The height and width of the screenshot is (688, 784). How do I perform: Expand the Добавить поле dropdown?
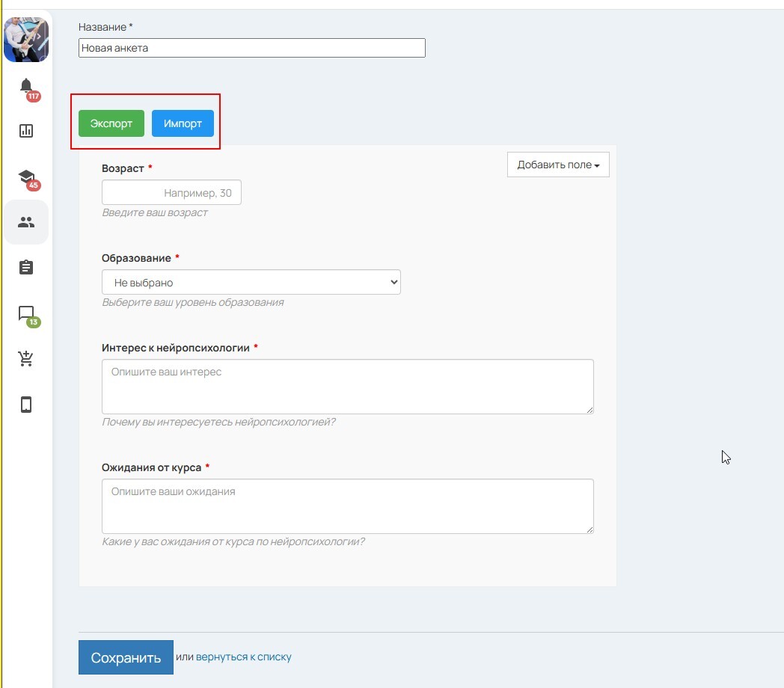558,165
